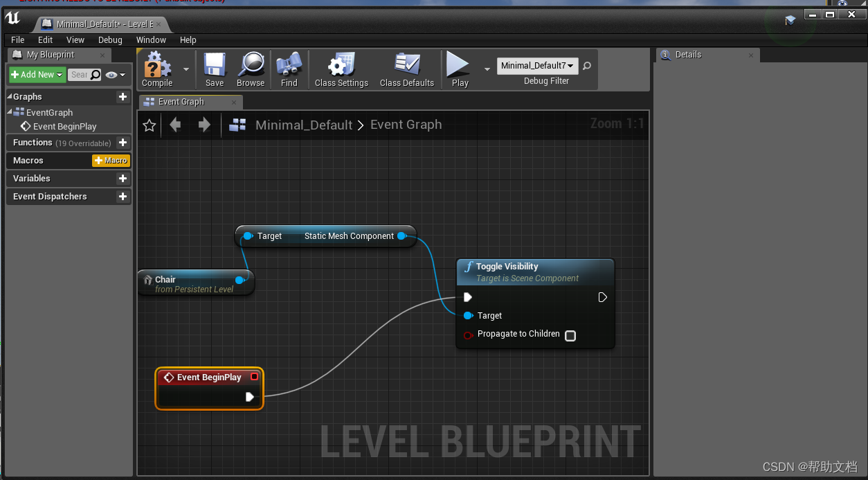This screenshot has width=868, height=480.
Task: Navigate forward with right arrow
Action: tap(204, 125)
